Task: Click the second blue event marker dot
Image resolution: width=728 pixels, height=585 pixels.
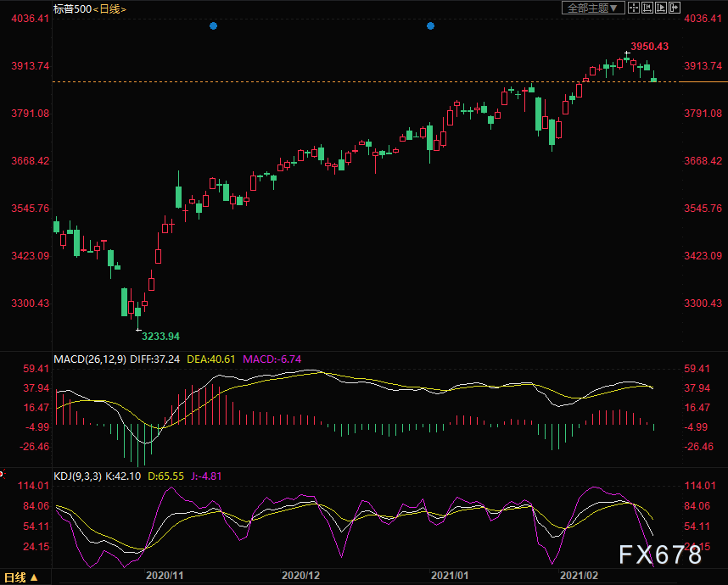Action: (430, 26)
